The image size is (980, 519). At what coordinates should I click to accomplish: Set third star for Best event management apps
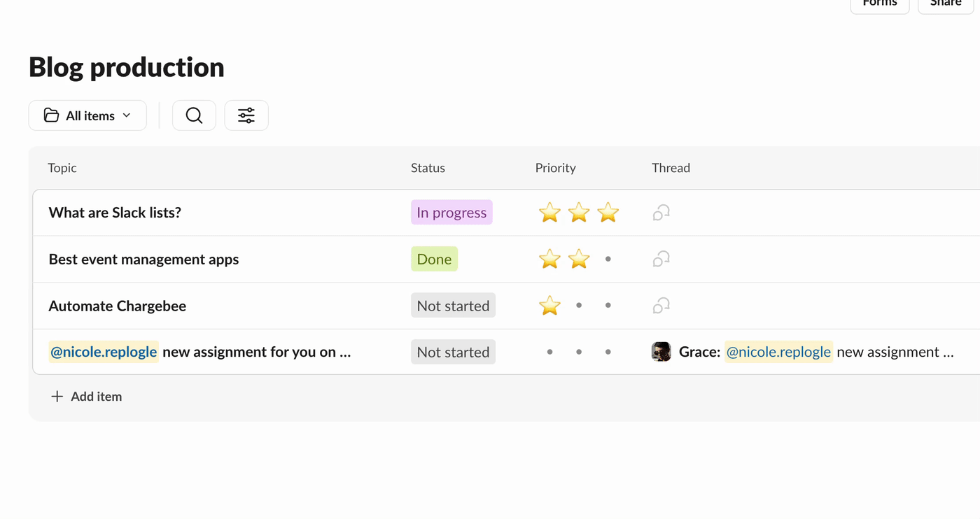pos(608,259)
